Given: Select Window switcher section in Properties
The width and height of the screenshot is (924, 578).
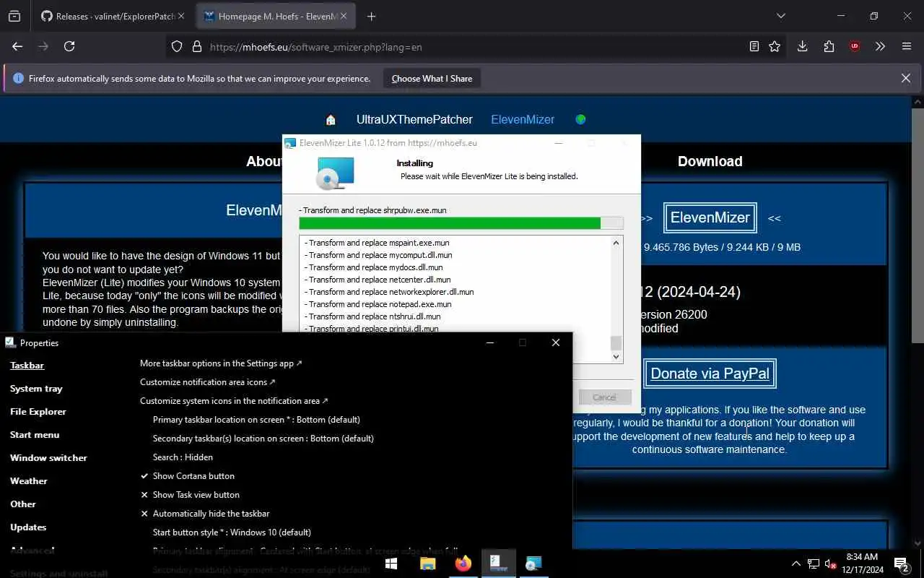Looking at the screenshot, I should pyautogui.click(x=48, y=458).
